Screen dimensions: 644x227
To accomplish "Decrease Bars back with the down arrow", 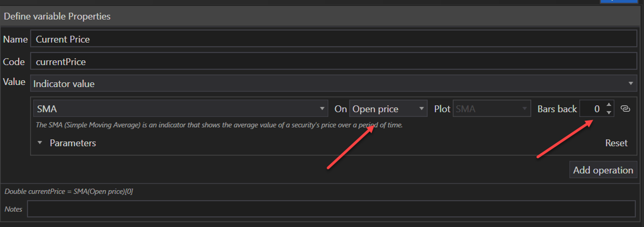I will click(609, 112).
